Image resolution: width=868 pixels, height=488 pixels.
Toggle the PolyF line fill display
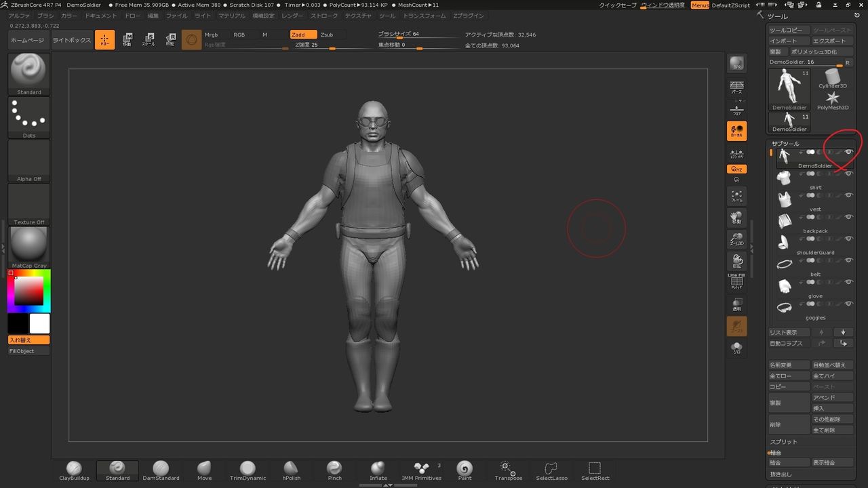736,282
